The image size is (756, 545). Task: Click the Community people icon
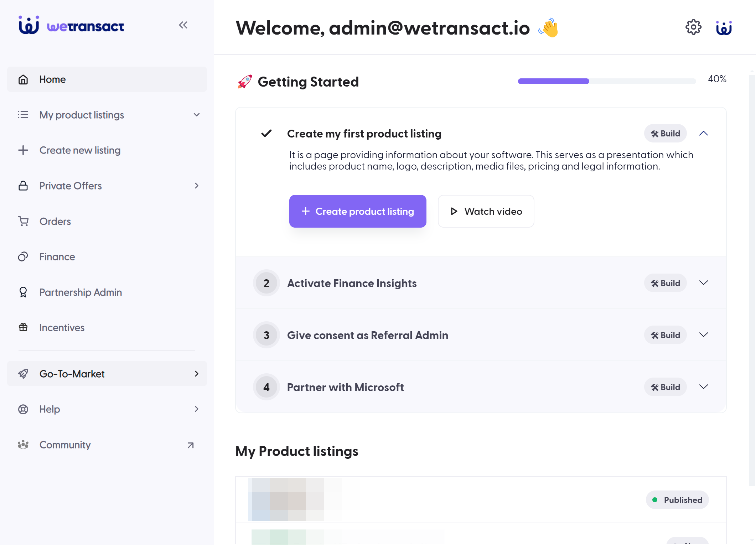23,445
